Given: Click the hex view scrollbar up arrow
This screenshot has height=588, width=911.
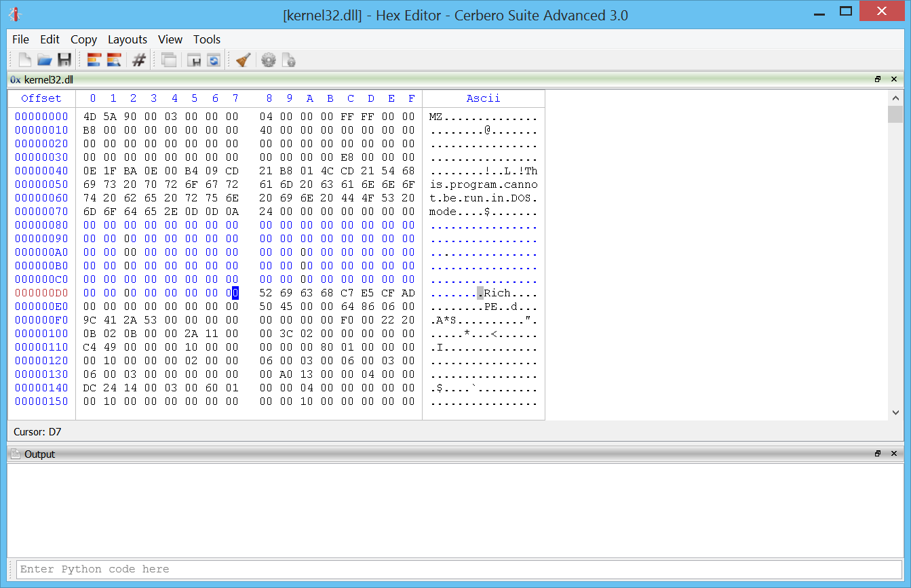Looking at the screenshot, I should tap(895, 98).
